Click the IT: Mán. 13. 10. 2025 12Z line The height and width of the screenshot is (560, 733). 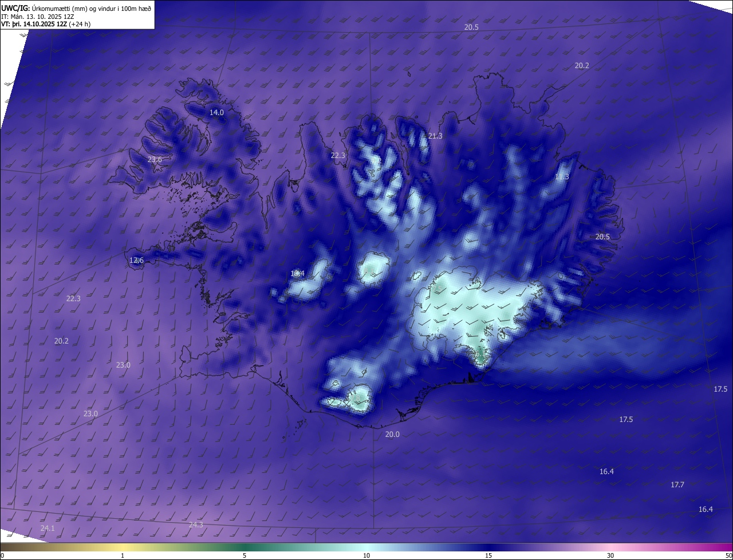tap(38, 16)
